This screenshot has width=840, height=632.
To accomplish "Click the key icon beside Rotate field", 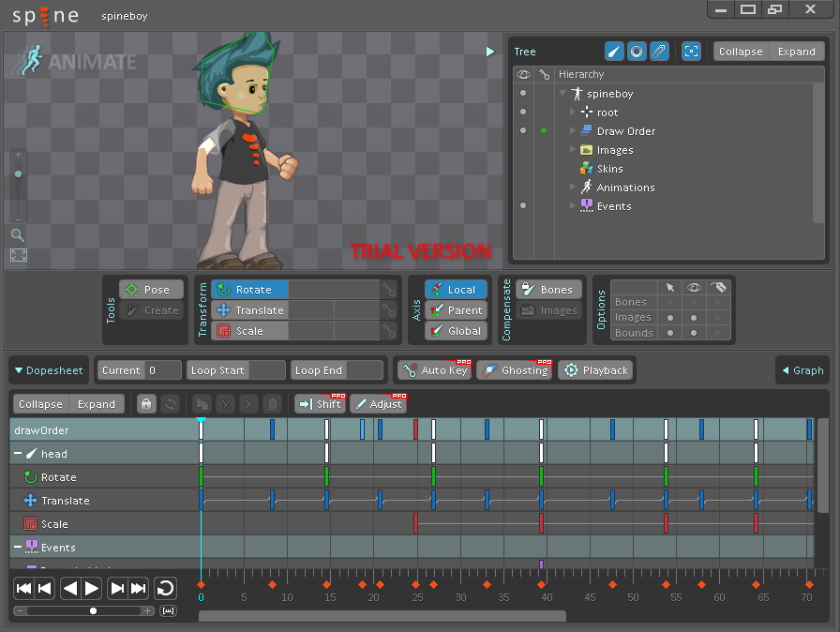I will coord(388,290).
